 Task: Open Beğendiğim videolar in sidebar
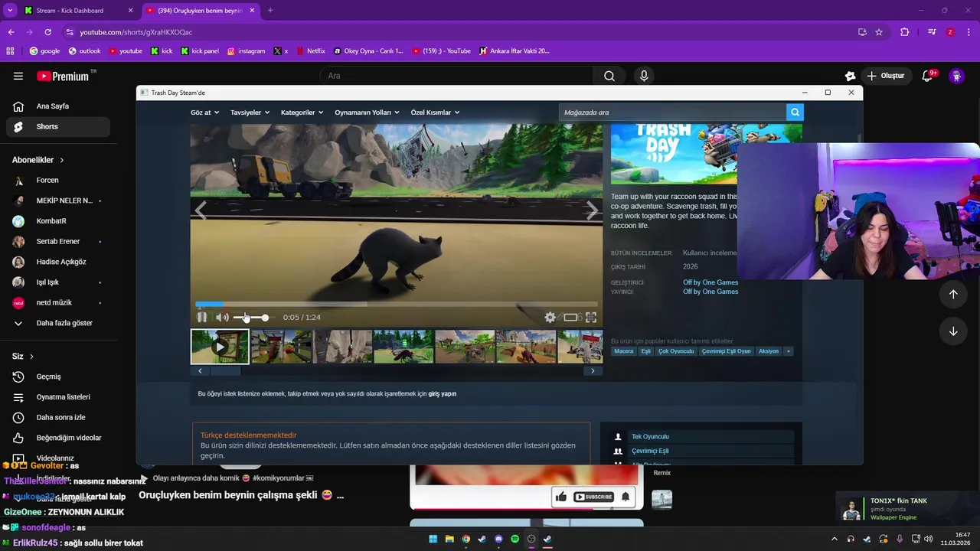coord(57,438)
